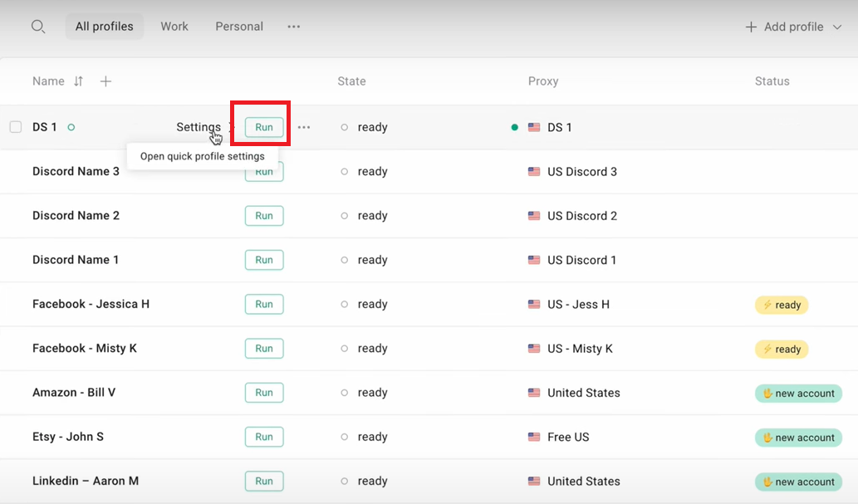
Task: Open the profile search magnifier
Action: (37, 27)
